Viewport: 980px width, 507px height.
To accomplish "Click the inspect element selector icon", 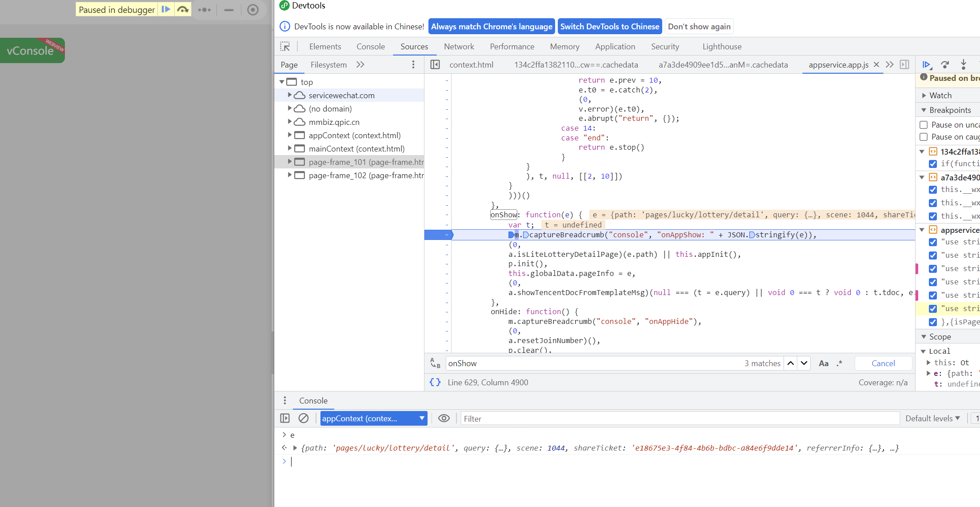I will tap(285, 47).
